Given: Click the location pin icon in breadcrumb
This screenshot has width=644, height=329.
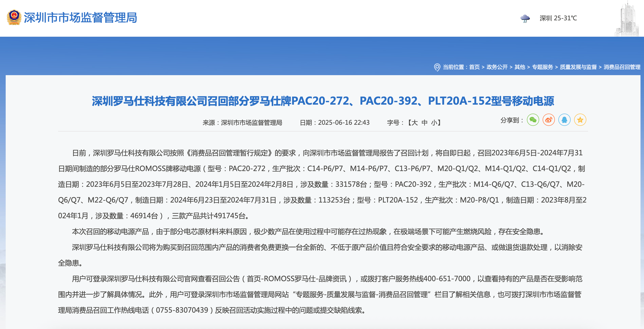Looking at the screenshot, I should [x=437, y=67].
